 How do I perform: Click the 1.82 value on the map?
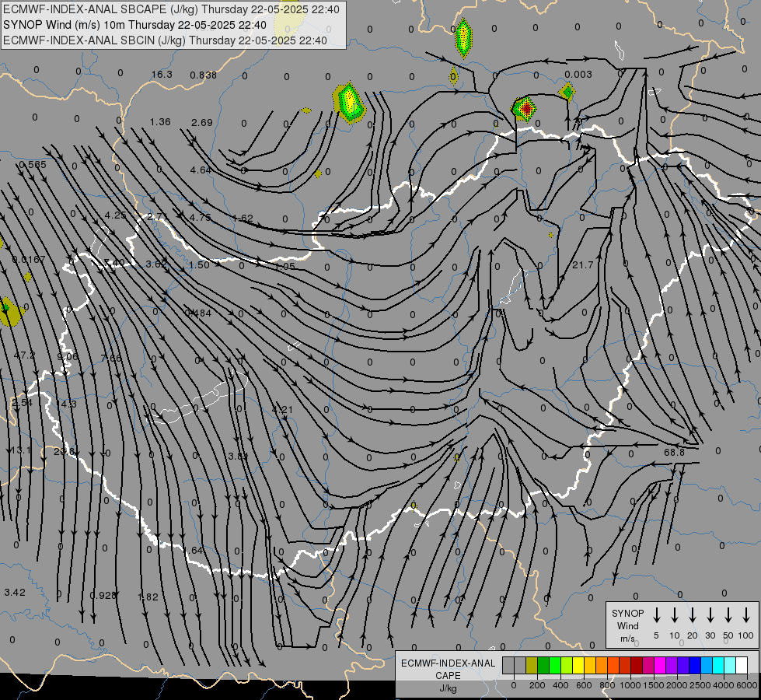point(148,597)
